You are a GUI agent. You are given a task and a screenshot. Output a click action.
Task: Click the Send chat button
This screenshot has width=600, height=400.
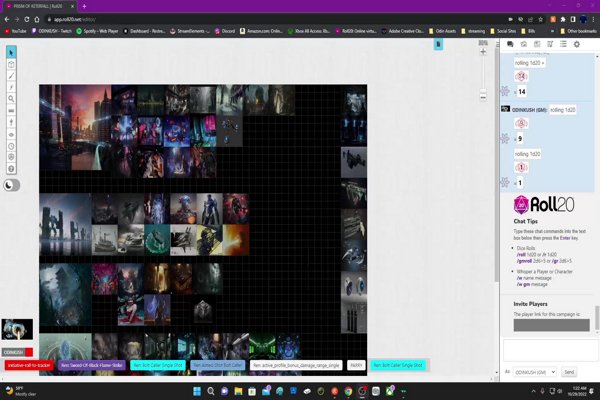coord(569,372)
